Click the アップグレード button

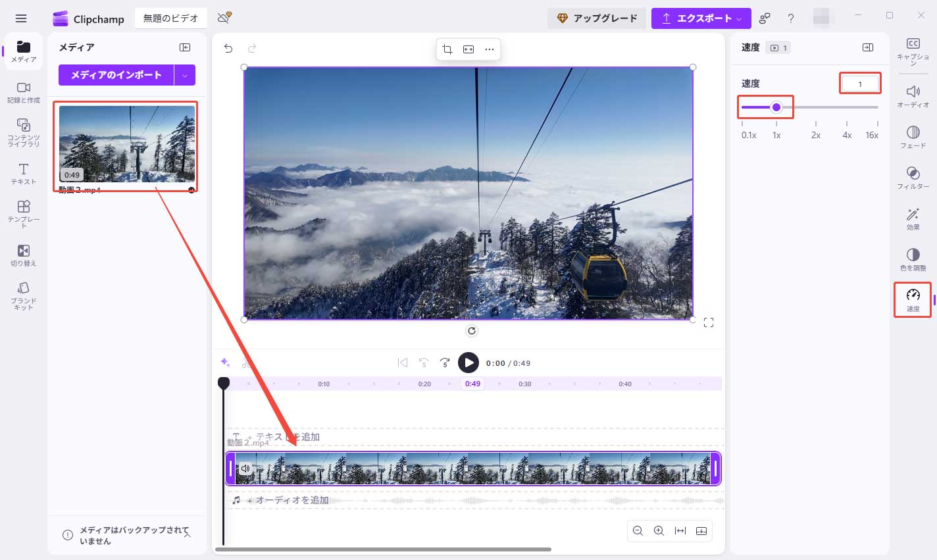click(x=597, y=18)
